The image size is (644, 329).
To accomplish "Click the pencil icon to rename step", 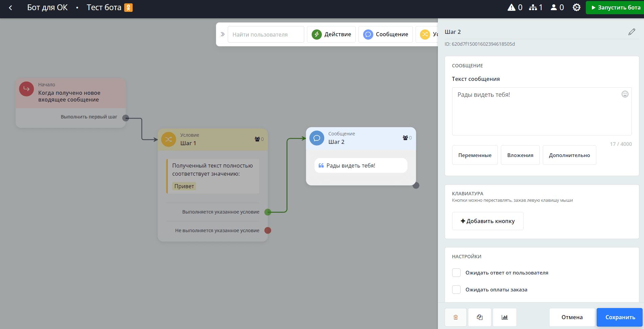I will (631, 32).
